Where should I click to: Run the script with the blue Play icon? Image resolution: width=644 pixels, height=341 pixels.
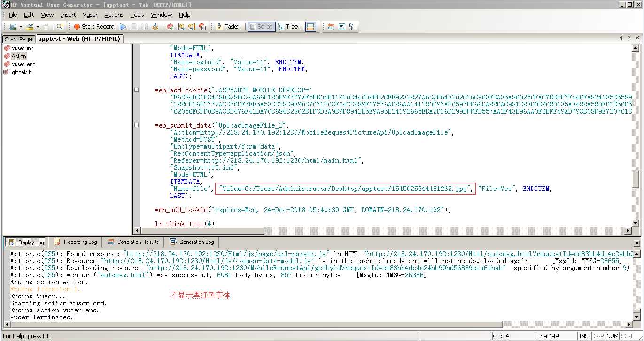(x=123, y=27)
